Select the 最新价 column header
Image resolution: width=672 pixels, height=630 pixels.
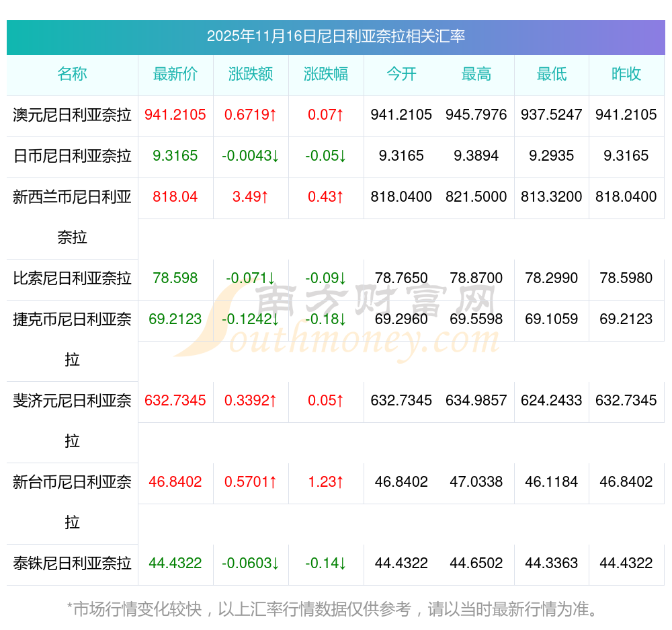(175, 74)
